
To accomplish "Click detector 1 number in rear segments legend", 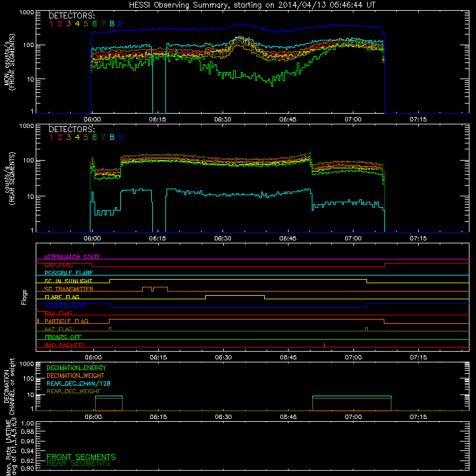I will (x=51, y=137).
